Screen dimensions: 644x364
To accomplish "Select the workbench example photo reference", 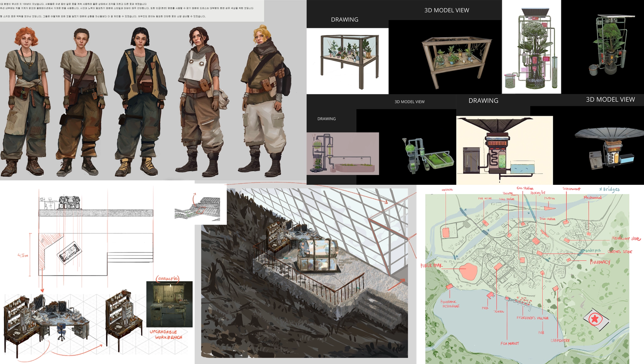I will coord(169,304).
